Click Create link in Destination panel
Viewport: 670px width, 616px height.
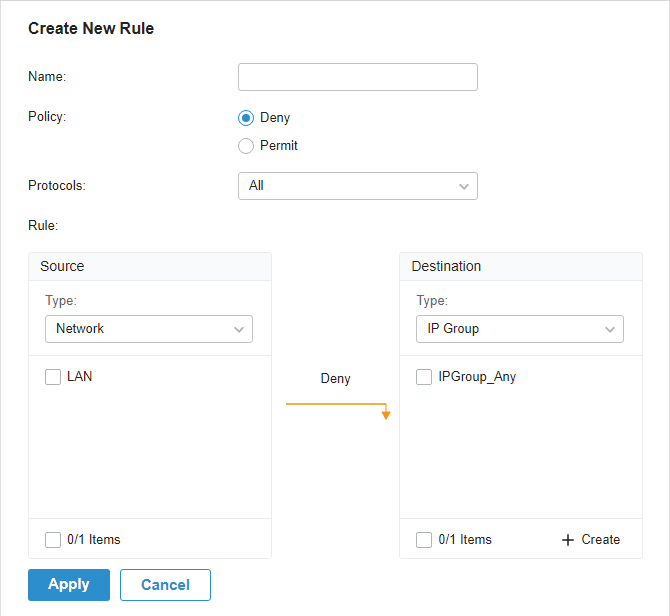600,540
